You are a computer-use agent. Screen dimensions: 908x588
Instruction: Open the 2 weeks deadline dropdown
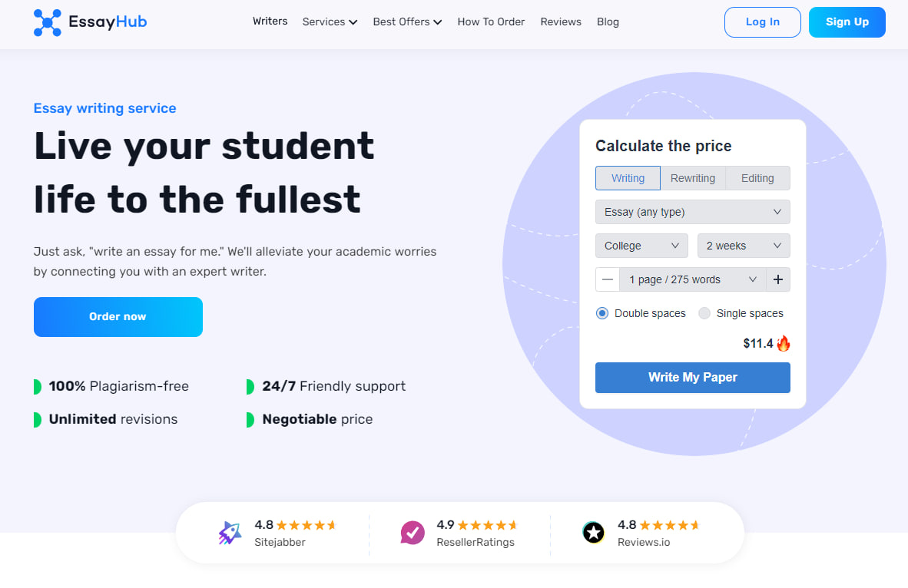744,246
